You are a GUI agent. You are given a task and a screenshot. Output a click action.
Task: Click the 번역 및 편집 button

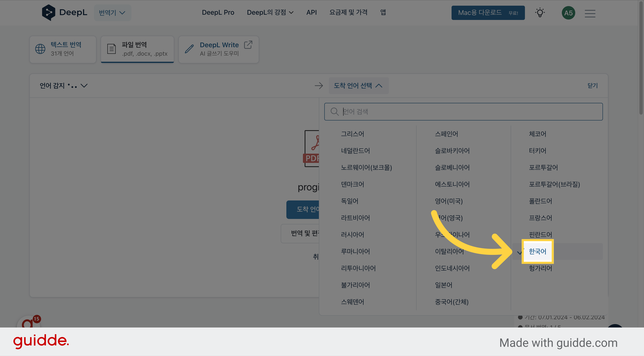[x=300, y=233]
